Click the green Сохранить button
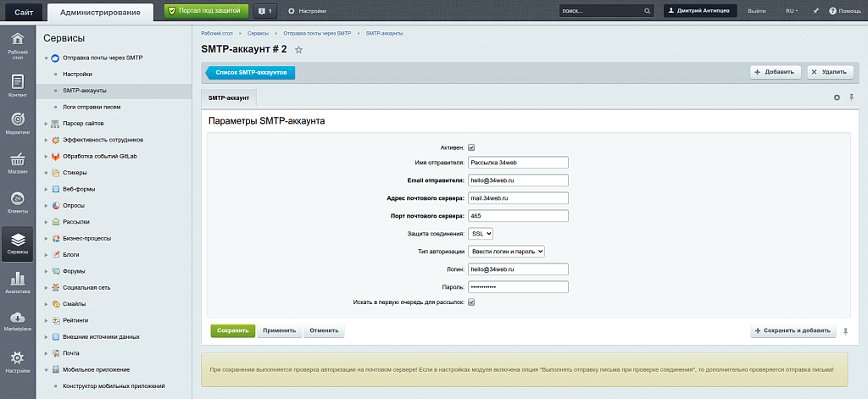 point(232,330)
